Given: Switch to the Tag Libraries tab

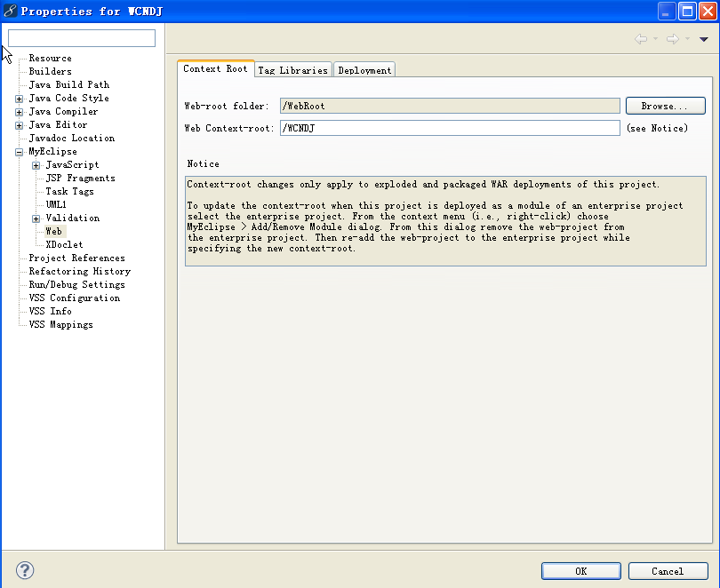Looking at the screenshot, I should (x=293, y=70).
